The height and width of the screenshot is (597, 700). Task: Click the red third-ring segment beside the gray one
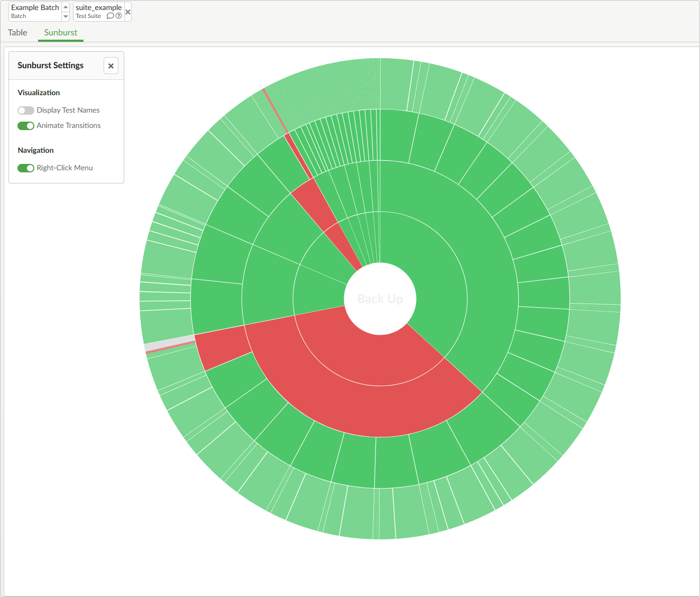point(222,346)
